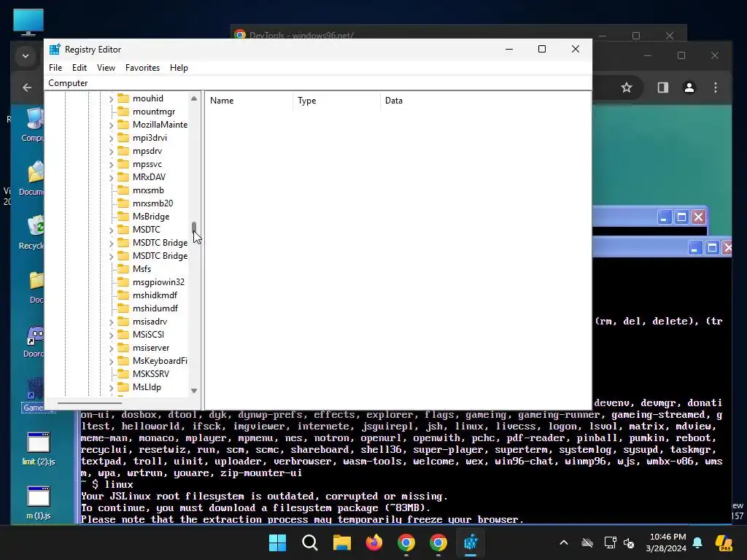The height and width of the screenshot is (560, 747).
Task: Click the tree vertical scrollbar thumb
Action: 194,228
